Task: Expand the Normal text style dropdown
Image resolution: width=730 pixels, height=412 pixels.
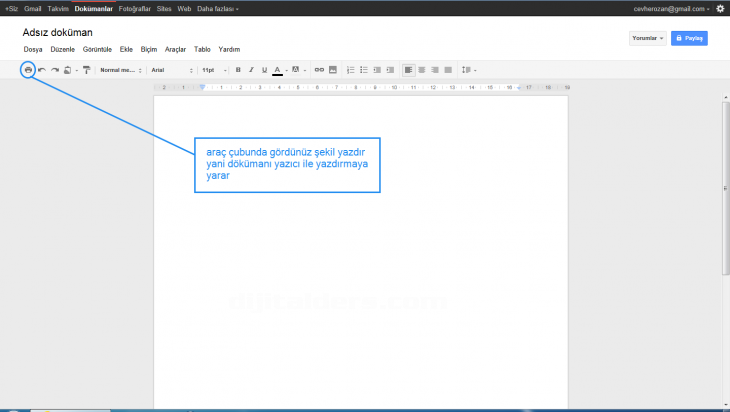Action: coord(121,70)
